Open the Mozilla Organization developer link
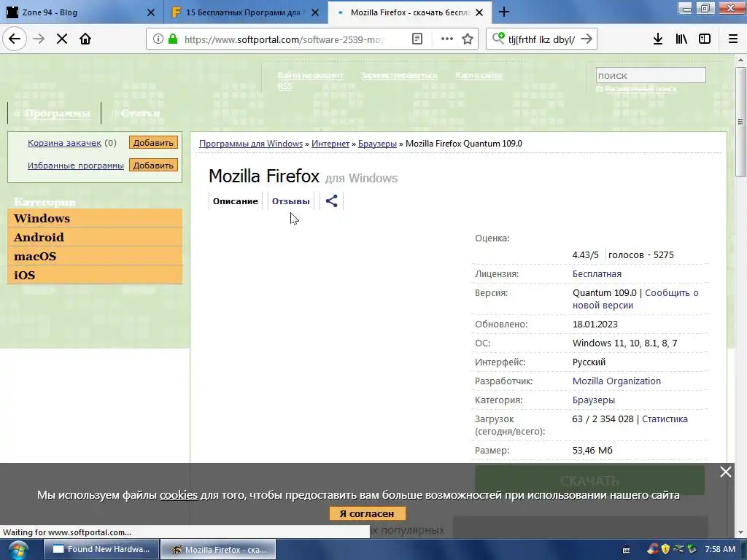 616,381
